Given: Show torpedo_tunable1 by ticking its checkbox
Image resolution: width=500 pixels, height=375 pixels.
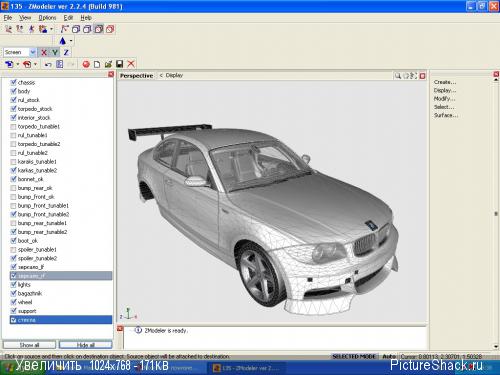Looking at the screenshot, I should coord(13,126).
